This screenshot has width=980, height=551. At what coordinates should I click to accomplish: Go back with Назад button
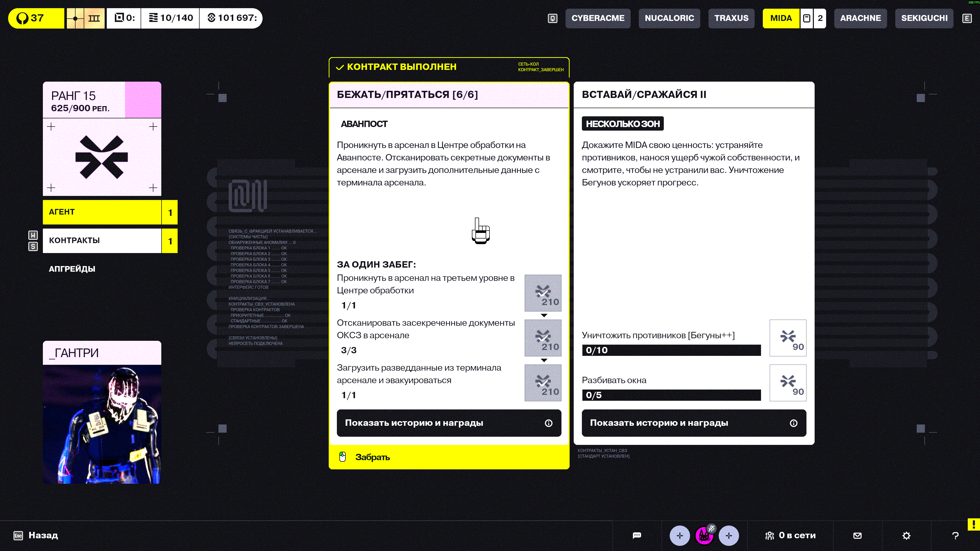36,535
